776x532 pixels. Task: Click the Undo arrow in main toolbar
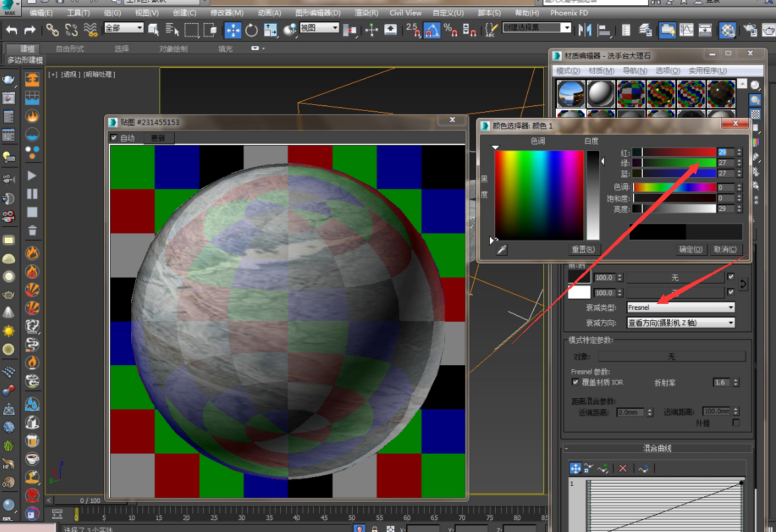coord(11,30)
